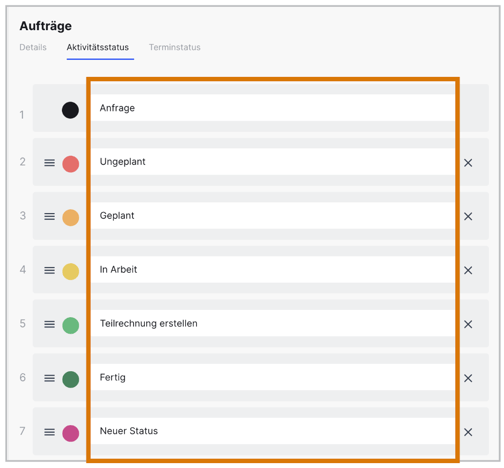Remove the Ungeplant status with X

pyautogui.click(x=468, y=163)
